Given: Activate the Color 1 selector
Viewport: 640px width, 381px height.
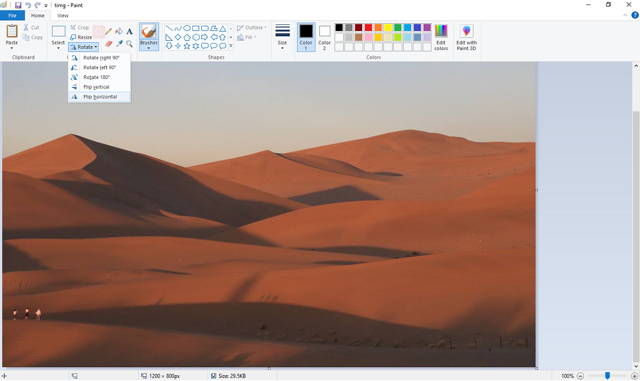Looking at the screenshot, I should tap(306, 37).
